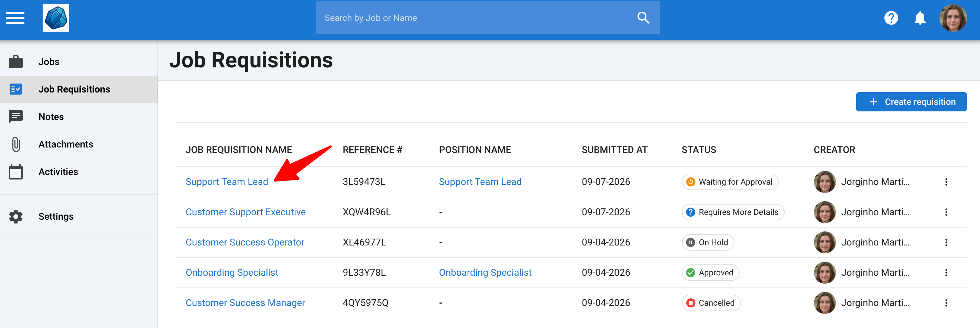Click the search magnifier icon
The width and height of the screenshot is (980, 328).
643,18
